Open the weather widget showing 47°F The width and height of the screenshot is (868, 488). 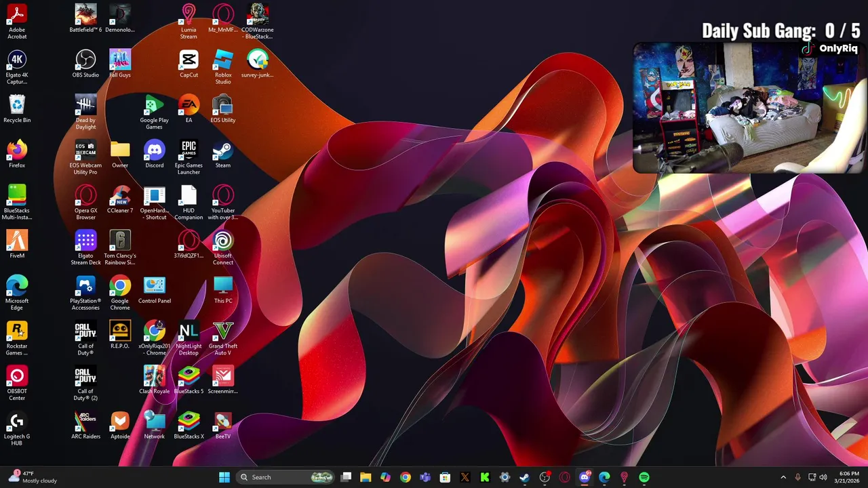[33, 477]
